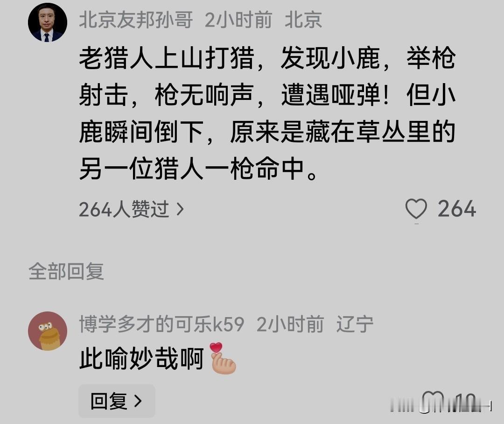Select the 全部回复 section header

(x=66, y=271)
